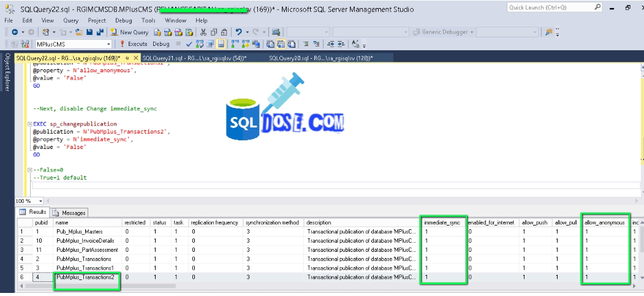Click the Analysis Services MDX Query icon
Screen dimensions: 644x296
tap(168, 32)
